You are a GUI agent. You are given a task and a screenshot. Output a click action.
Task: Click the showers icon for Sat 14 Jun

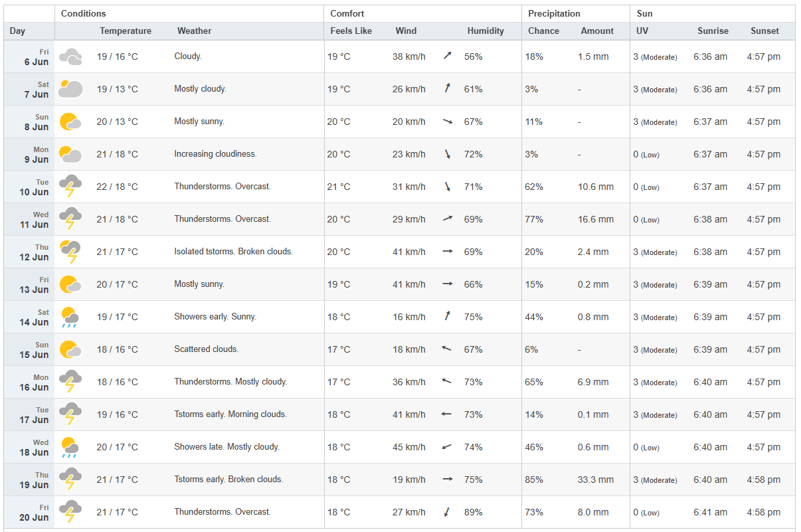pyautogui.click(x=69, y=317)
